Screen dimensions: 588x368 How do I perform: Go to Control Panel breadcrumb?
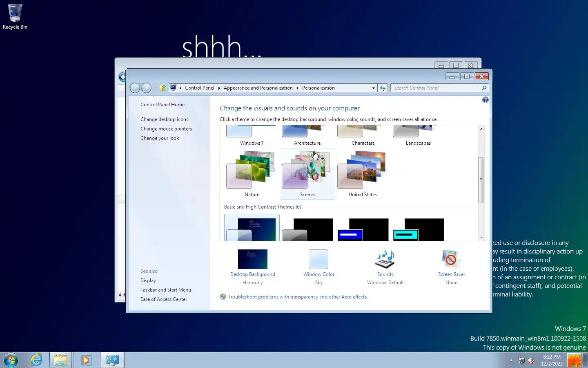pos(199,88)
